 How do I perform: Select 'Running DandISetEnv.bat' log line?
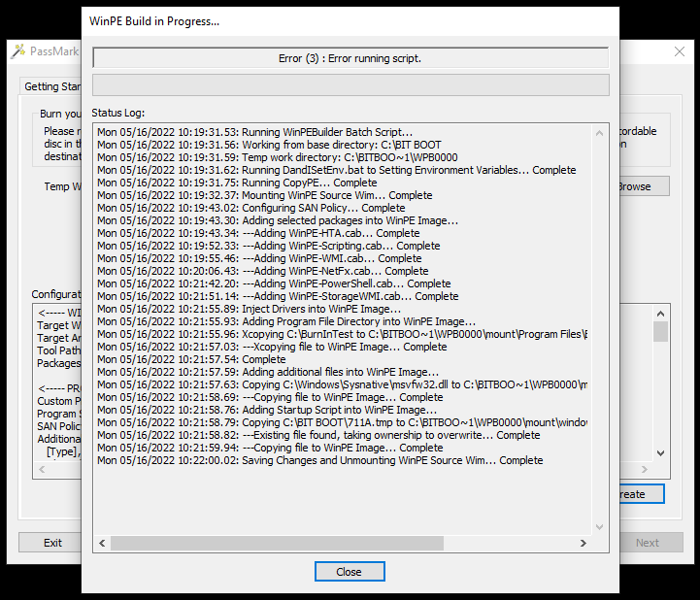point(337,170)
